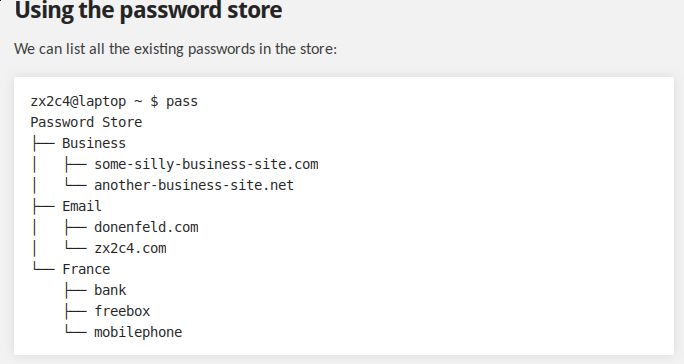684x364 pixels.
Task: Select some-silly-business-site.com entry
Action: [206, 164]
